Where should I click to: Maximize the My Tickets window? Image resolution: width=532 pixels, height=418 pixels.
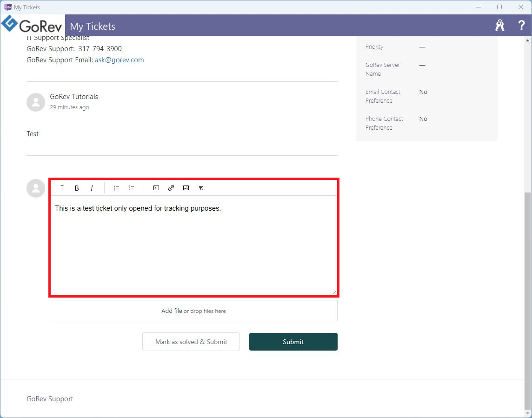(x=499, y=7)
